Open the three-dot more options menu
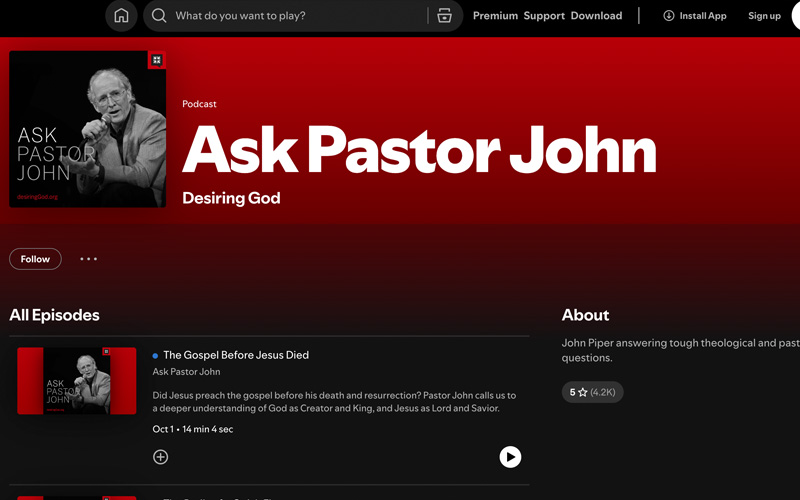Screen dimensions: 800x500 [x=88, y=259]
